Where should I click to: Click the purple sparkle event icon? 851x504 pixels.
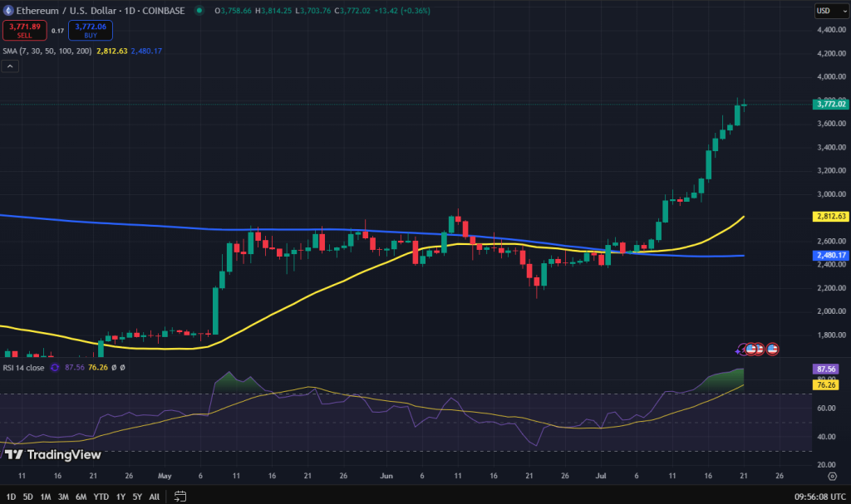click(739, 350)
